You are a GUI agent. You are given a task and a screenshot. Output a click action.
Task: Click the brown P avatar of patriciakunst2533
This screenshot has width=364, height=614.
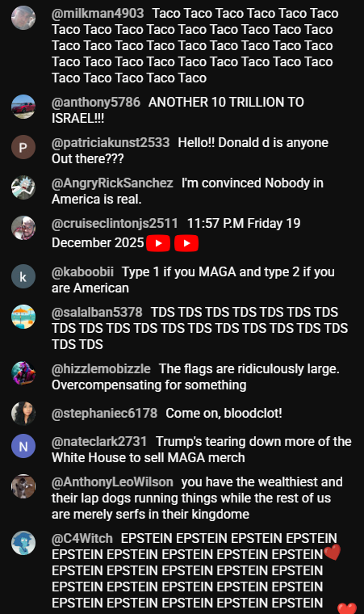[23, 147]
